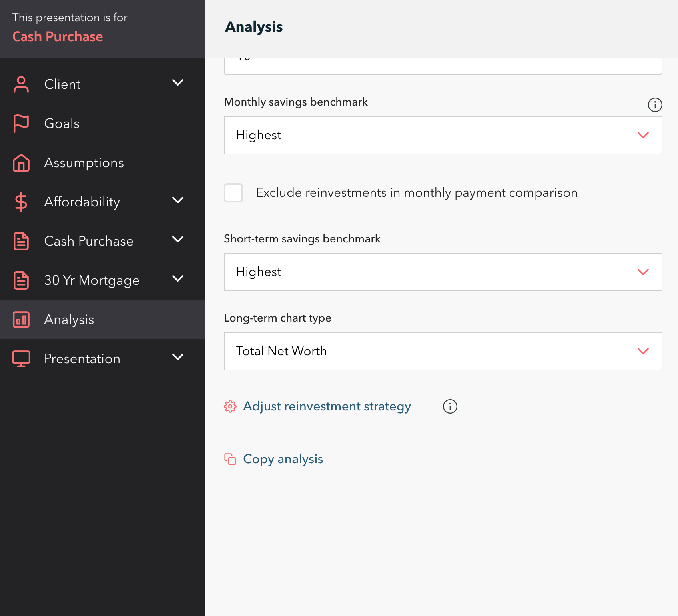Click the Assumptions house icon
This screenshot has width=678, height=616.
click(21, 163)
